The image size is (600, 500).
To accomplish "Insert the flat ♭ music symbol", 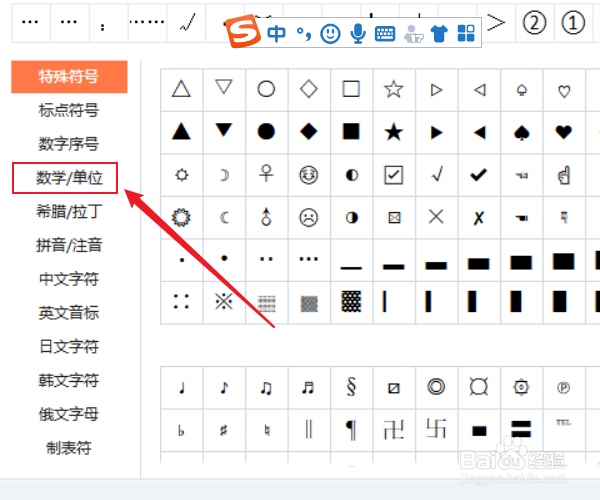I will coord(181,430).
